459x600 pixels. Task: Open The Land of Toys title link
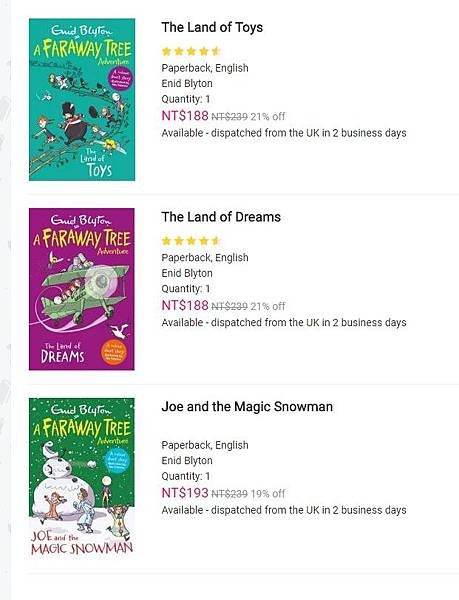coord(212,28)
